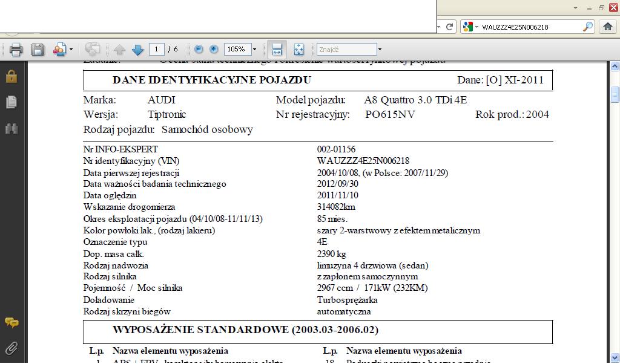Print the PDF document
The image size is (620, 364).
[16, 50]
